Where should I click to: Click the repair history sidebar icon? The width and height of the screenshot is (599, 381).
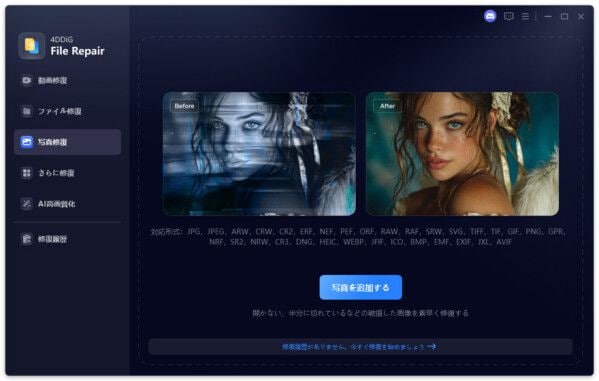pos(26,239)
